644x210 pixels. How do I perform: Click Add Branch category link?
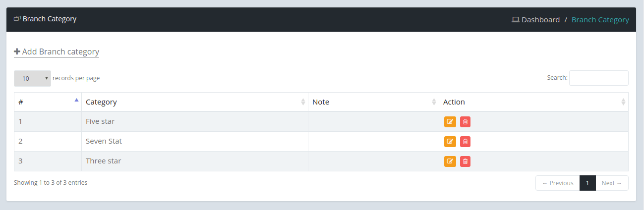click(60, 52)
